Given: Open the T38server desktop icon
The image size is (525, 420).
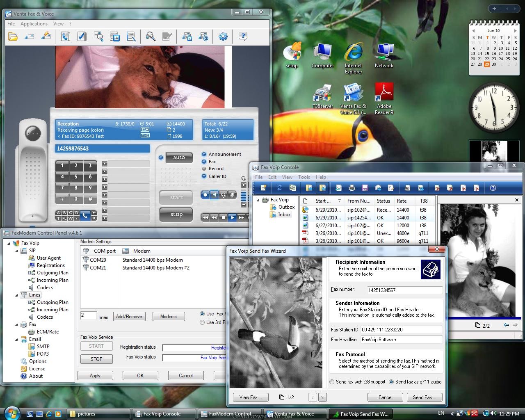Looking at the screenshot, I should click(x=323, y=97).
